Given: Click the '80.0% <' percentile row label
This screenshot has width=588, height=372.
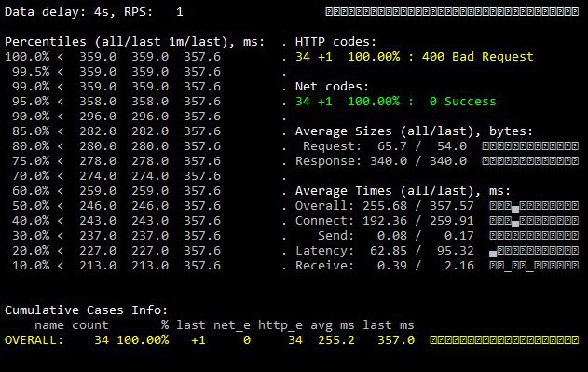Looking at the screenshot, I should click(38, 146).
